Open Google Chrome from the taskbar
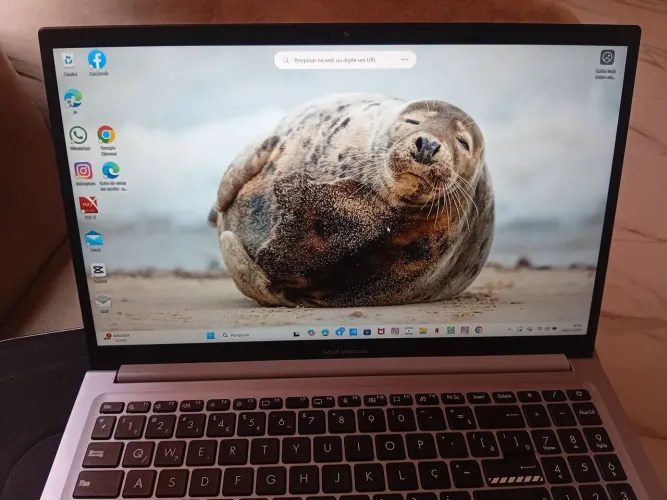This screenshot has height=500, width=667. [479, 329]
